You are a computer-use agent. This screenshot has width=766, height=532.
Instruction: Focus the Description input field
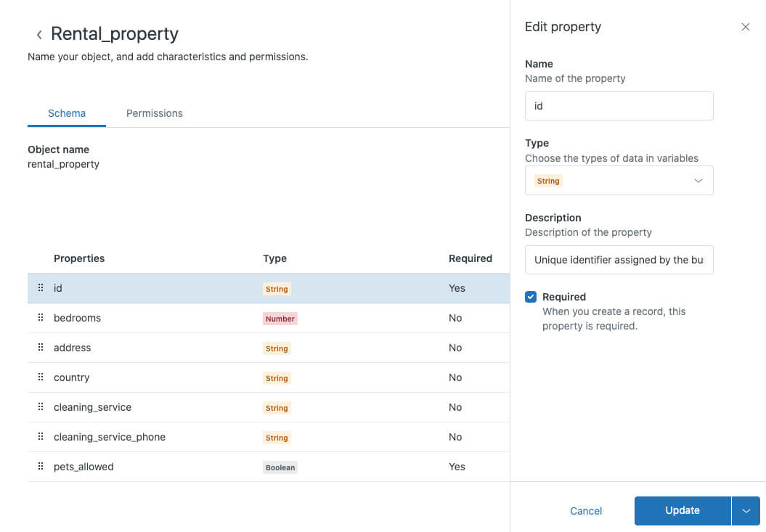click(619, 260)
